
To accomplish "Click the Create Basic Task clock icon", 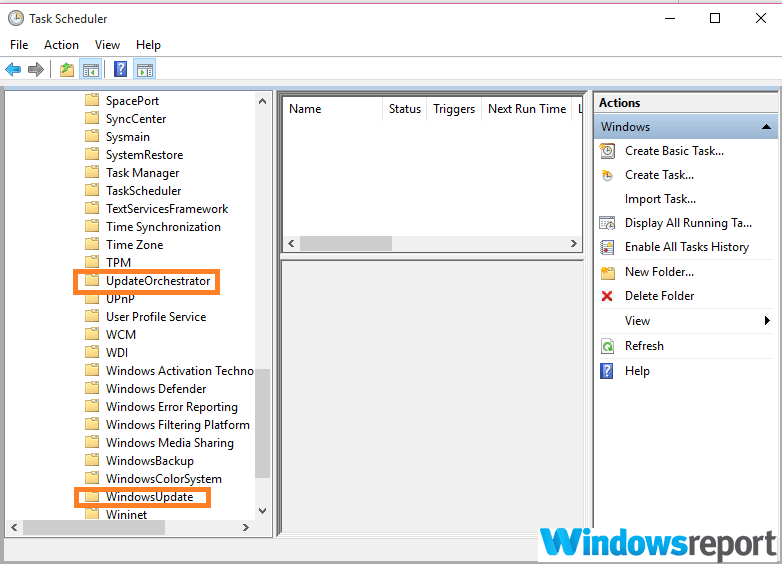I will click(607, 151).
